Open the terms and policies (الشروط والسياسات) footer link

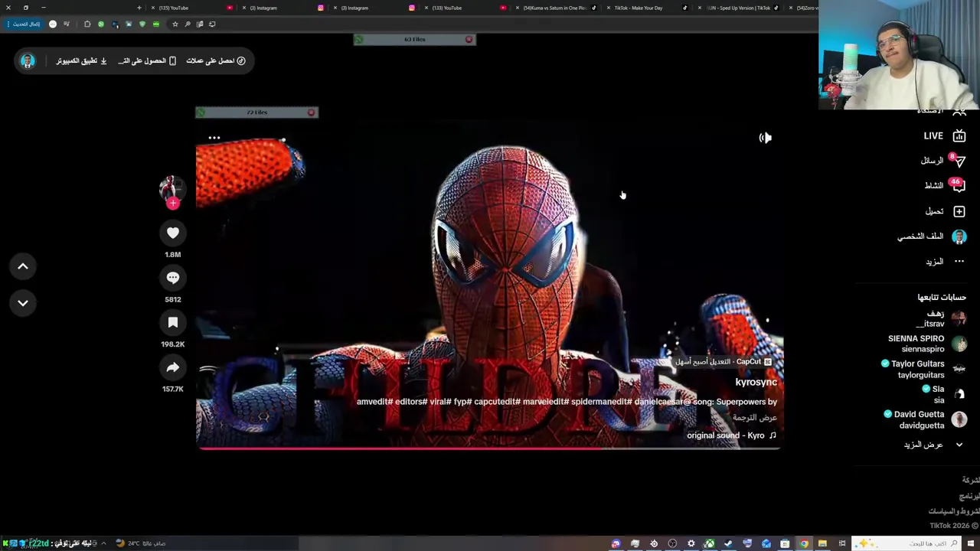[954, 511]
